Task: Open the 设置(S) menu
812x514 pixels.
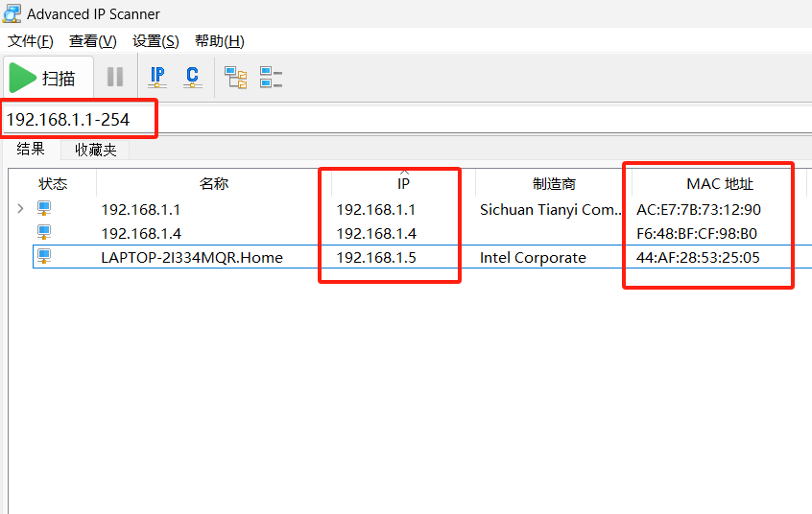Action: [x=155, y=41]
